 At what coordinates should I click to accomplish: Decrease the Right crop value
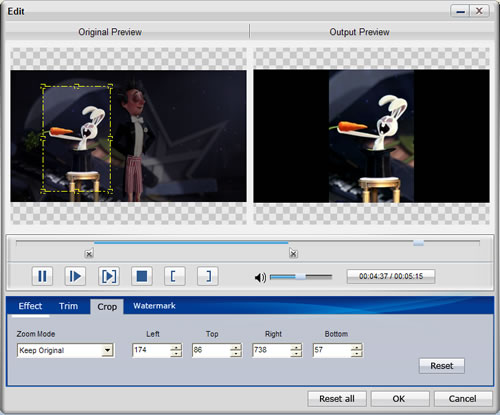(x=296, y=353)
